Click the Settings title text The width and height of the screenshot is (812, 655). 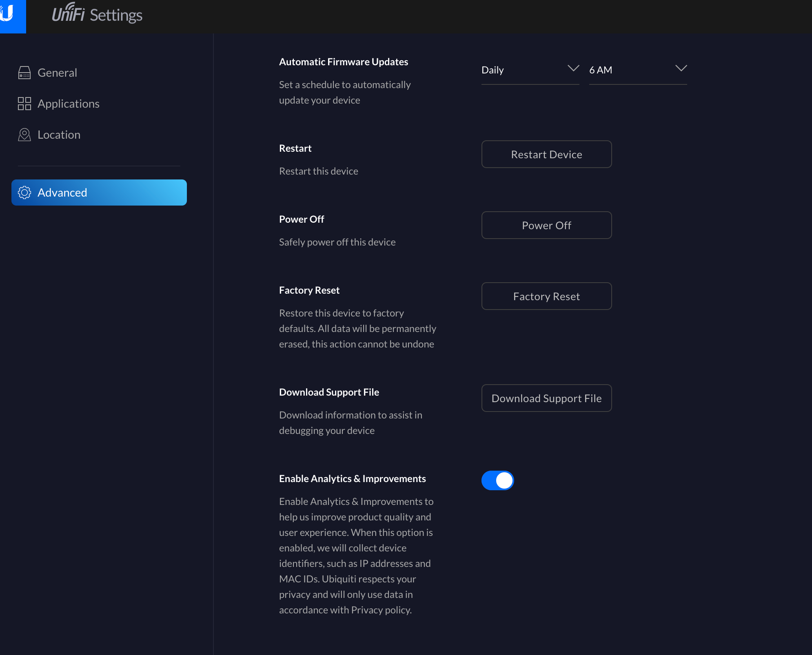click(116, 15)
